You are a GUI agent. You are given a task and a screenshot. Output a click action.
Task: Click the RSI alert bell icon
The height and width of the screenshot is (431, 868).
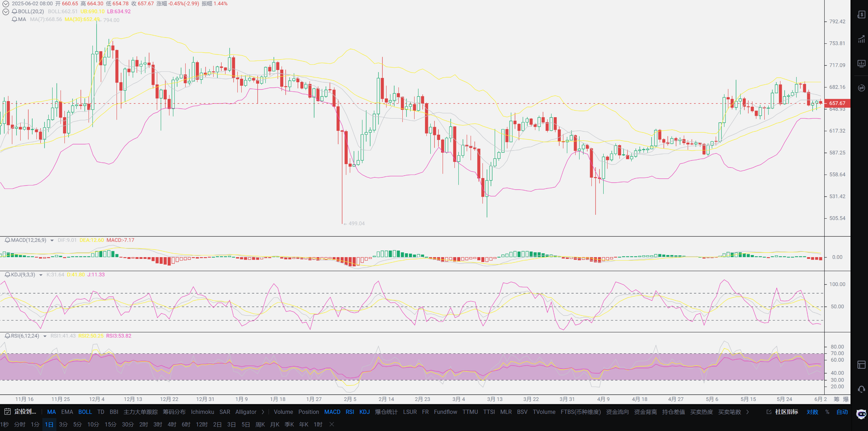pos(7,336)
